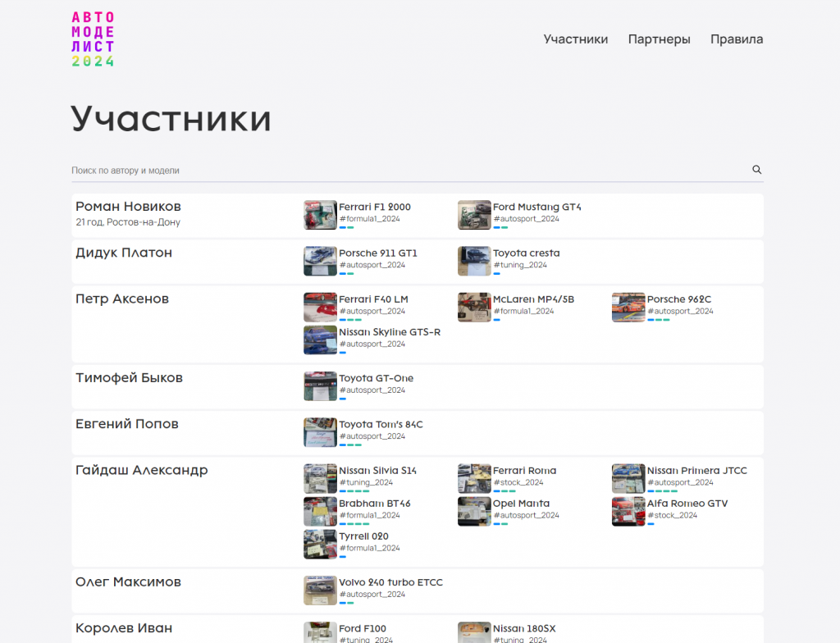Go to the Партнеры page
Viewport: 840px width, 643px height.
(659, 39)
